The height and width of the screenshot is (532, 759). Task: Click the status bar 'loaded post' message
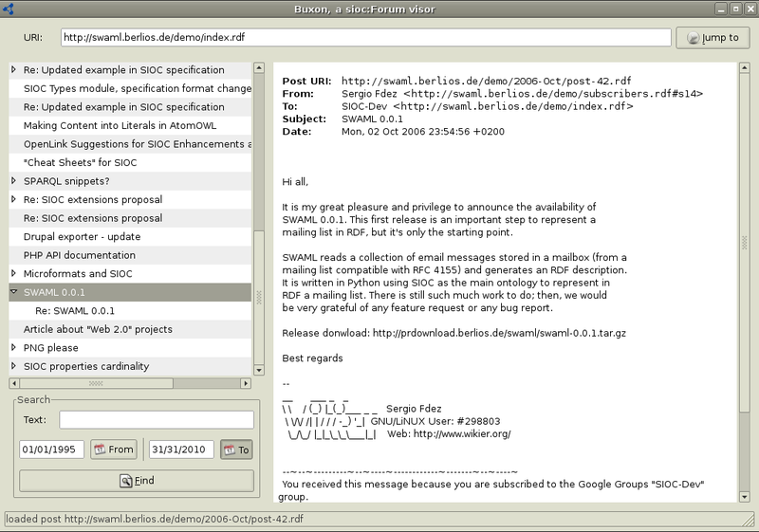coord(155,519)
